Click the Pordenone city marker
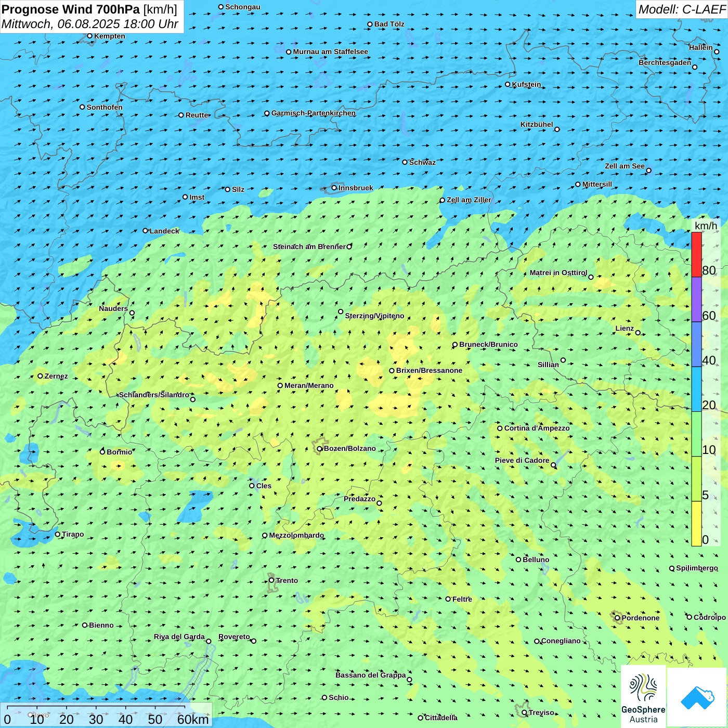728x728 pixels. point(618,618)
